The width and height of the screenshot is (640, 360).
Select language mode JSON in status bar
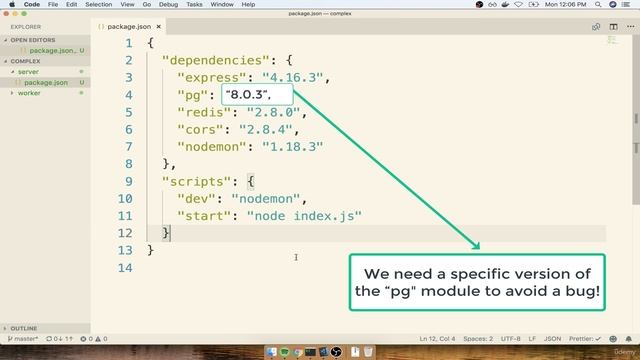tap(552, 339)
